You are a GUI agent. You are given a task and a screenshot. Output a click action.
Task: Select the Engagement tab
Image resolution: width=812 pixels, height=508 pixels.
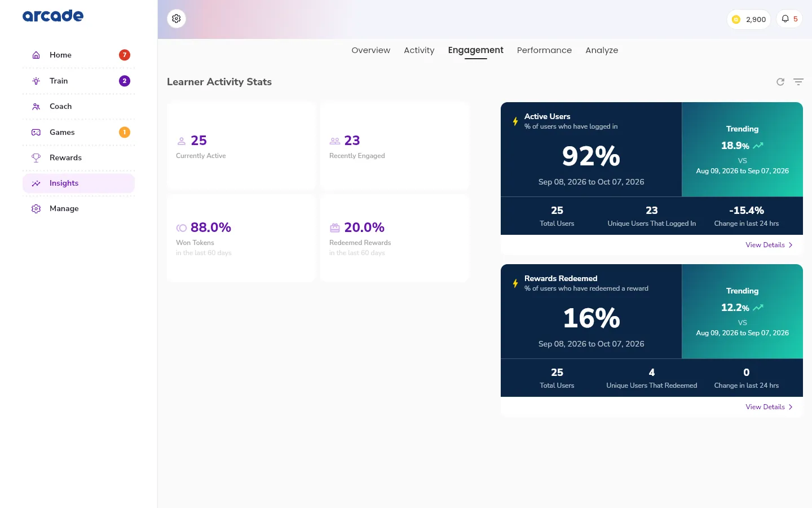click(x=476, y=50)
